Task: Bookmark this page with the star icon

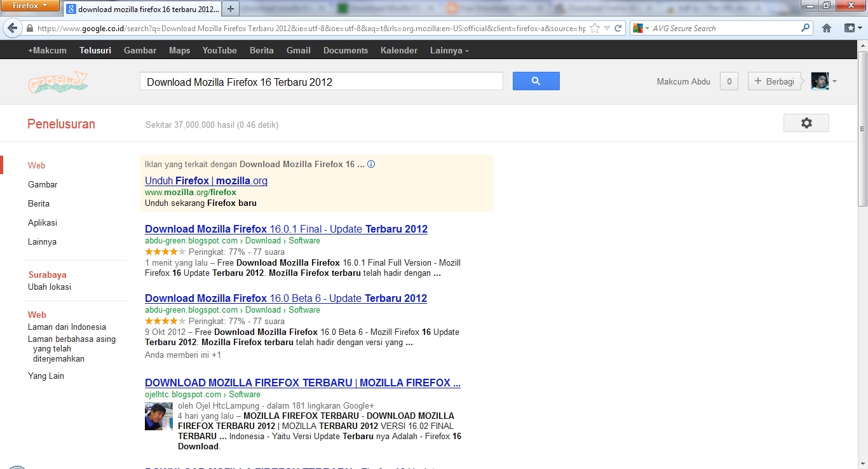Action: point(595,29)
